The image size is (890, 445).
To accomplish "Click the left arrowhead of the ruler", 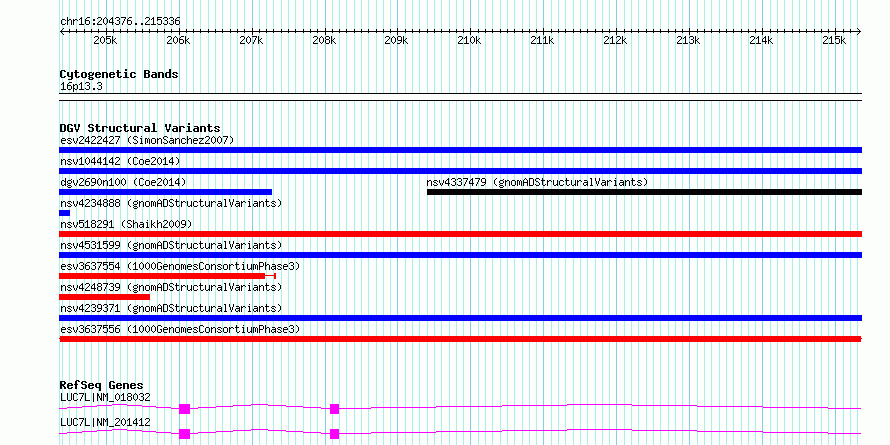I will coord(62,31).
